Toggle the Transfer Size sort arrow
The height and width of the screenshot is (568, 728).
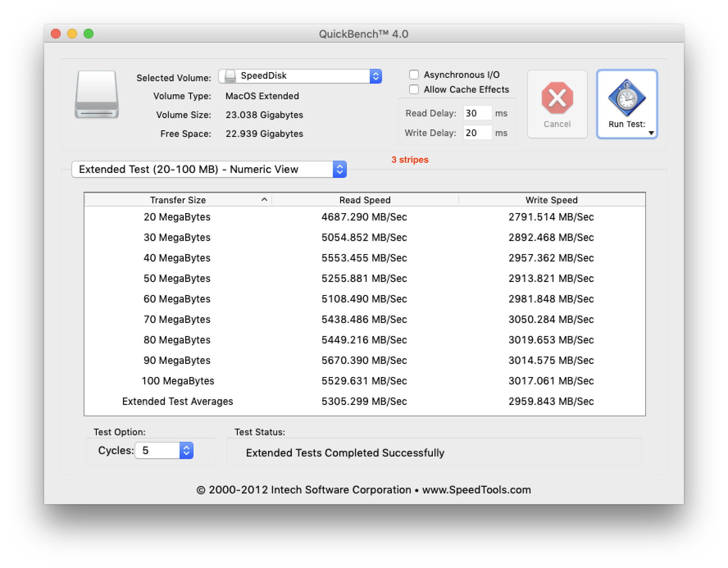[264, 200]
